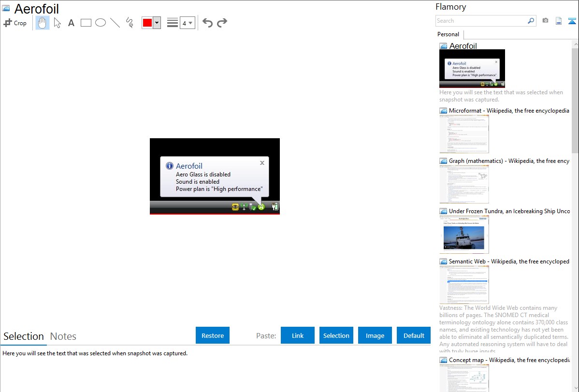Click the Aerofoil page title icon at top left

pyautogui.click(x=6, y=8)
